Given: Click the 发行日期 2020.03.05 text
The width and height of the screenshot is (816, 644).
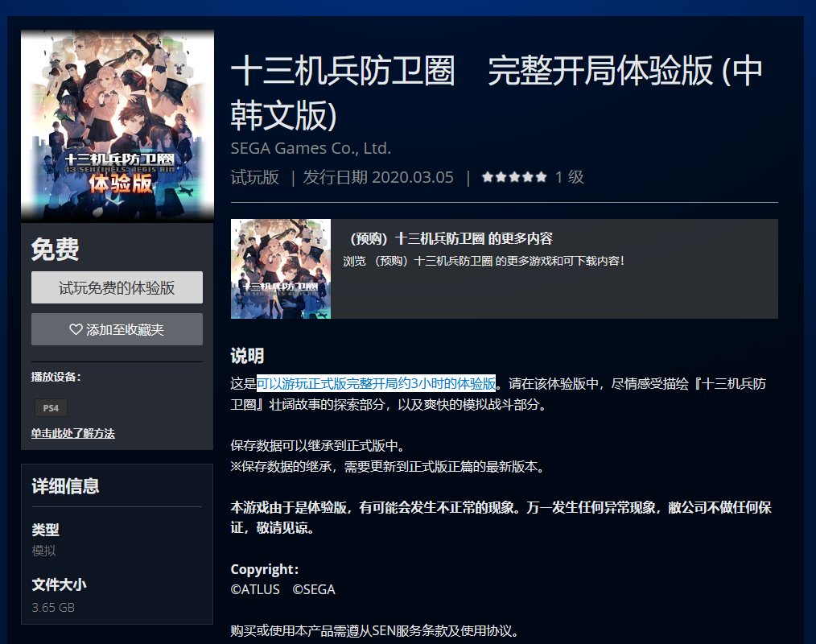Looking at the screenshot, I should click(378, 177).
